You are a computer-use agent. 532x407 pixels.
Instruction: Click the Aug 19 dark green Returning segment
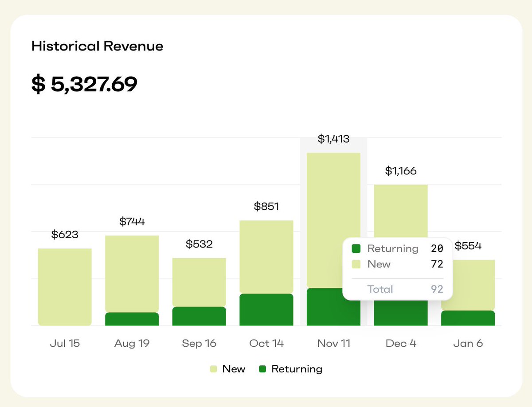(x=132, y=318)
